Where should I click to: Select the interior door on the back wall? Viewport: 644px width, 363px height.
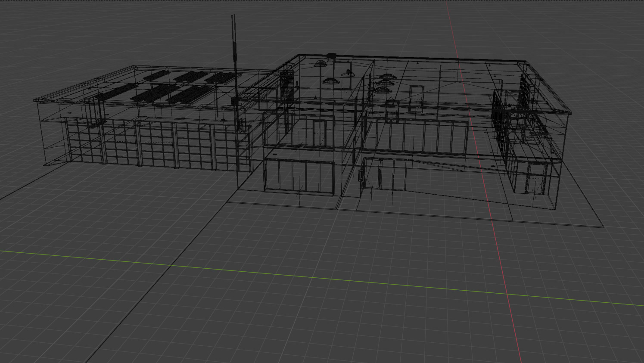(x=416, y=99)
